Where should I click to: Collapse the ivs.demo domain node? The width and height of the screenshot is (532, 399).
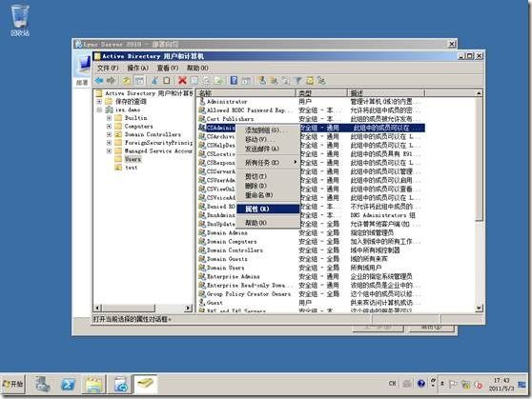[99, 110]
